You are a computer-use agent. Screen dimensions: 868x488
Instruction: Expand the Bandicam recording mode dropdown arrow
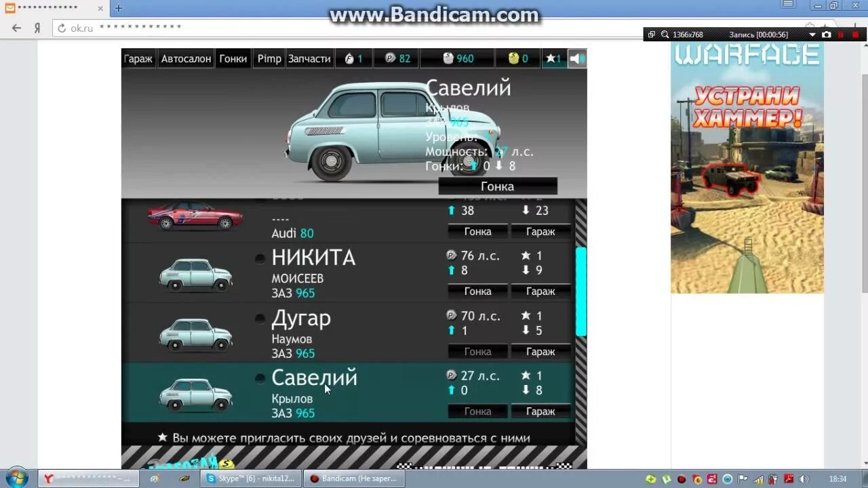[812, 34]
